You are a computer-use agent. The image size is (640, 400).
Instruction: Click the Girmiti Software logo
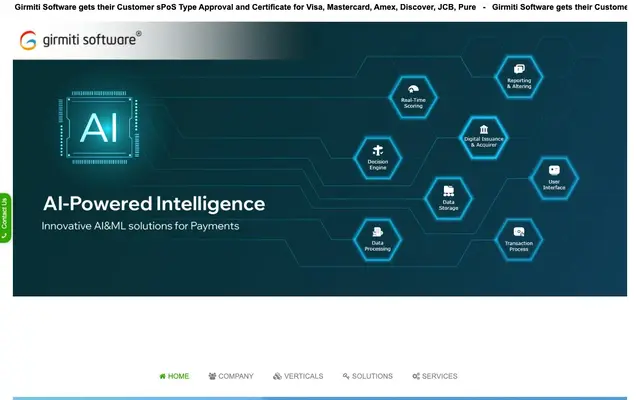point(80,40)
